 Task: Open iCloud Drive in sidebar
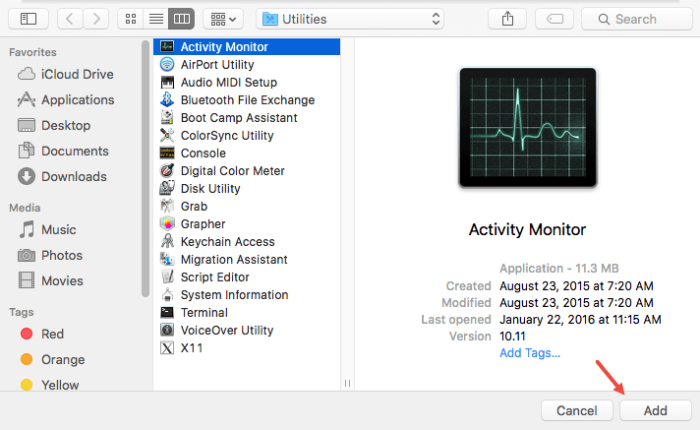click(65, 74)
